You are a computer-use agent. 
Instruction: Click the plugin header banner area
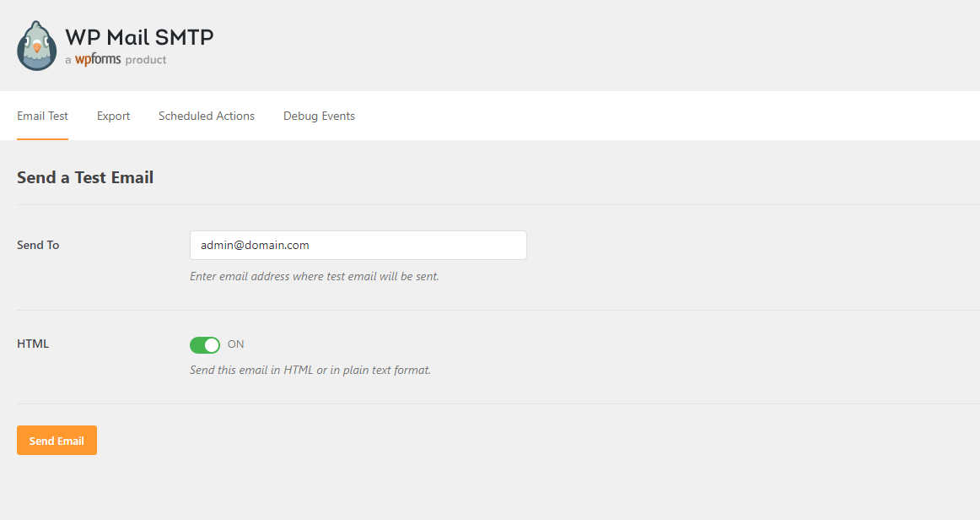tap(490, 46)
